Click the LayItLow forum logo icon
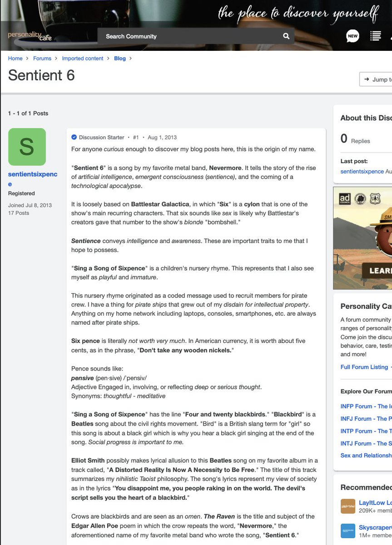This screenshot has width=392, height=545. [348, 506]
